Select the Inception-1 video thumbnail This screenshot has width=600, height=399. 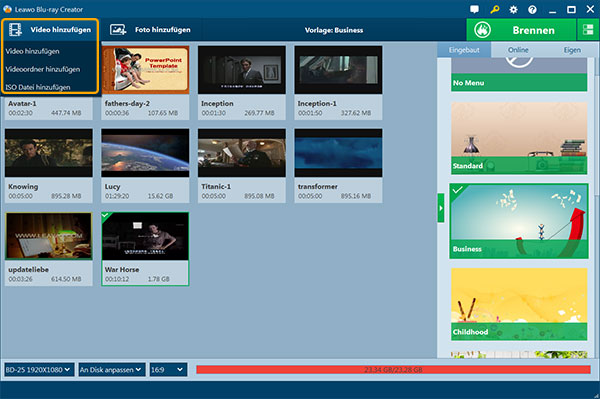[338, 70]
